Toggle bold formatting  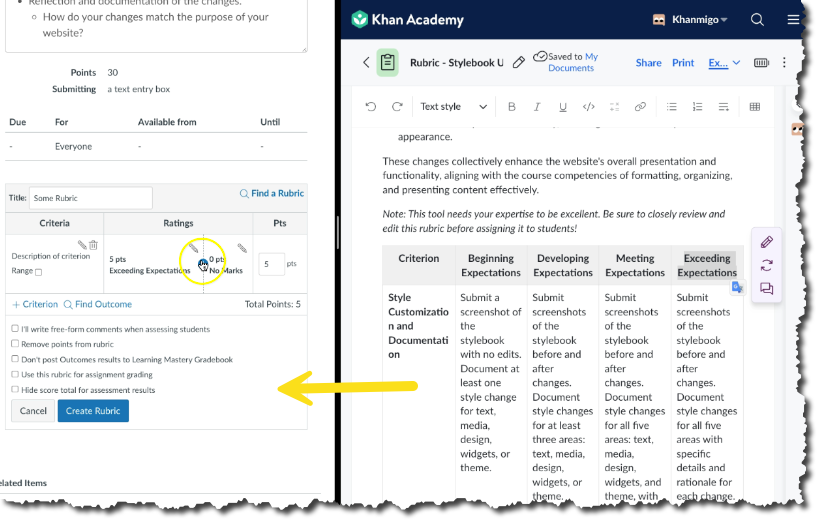[512, 107]
